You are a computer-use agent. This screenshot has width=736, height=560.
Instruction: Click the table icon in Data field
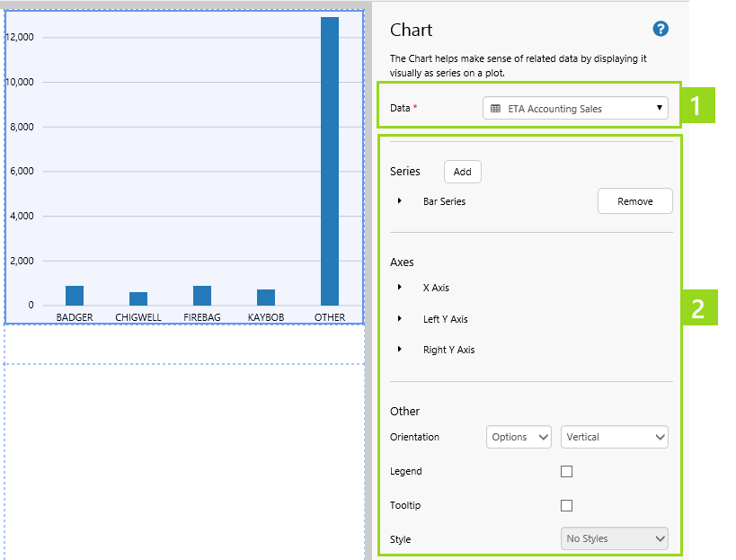click(x=495, y=109)
